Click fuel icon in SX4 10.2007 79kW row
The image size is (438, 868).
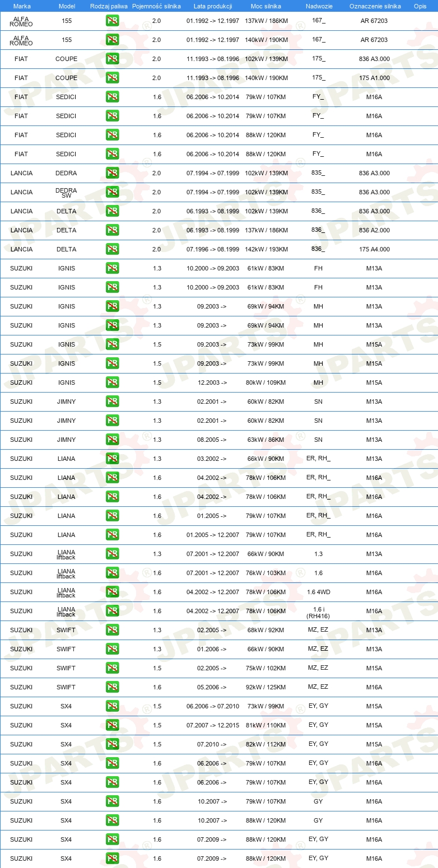[x=112, y=801]
